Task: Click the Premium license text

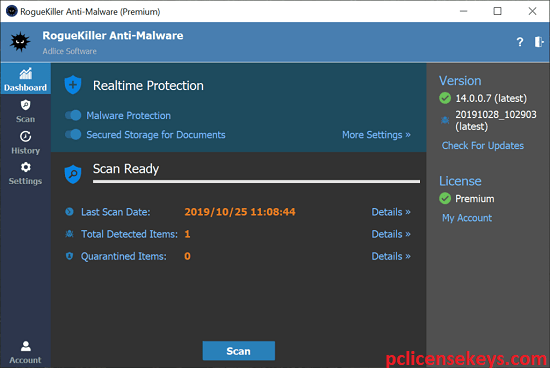Action: (475, 199)
